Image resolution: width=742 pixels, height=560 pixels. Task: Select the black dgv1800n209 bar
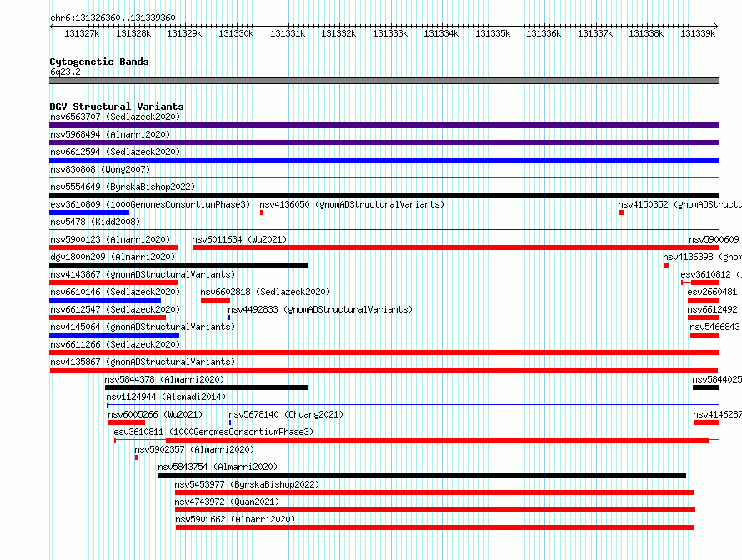[179, 265]
